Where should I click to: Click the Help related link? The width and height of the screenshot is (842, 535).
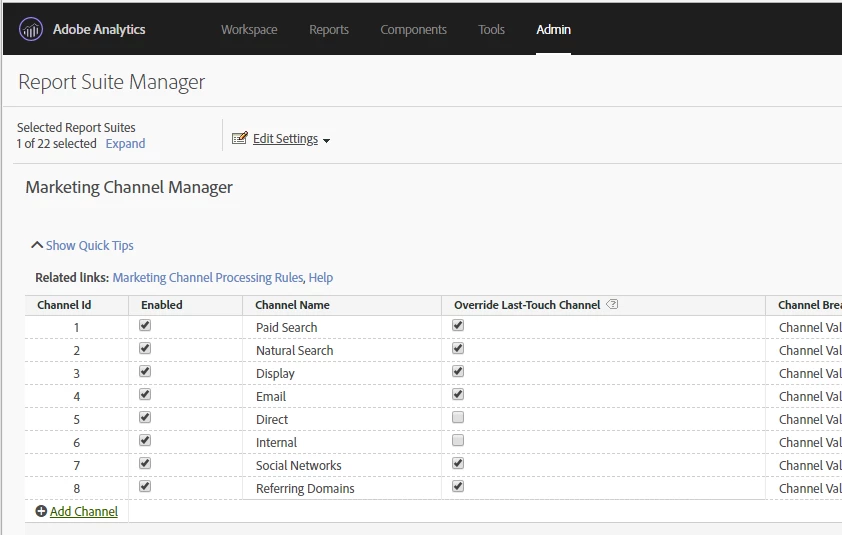[321, 277]
